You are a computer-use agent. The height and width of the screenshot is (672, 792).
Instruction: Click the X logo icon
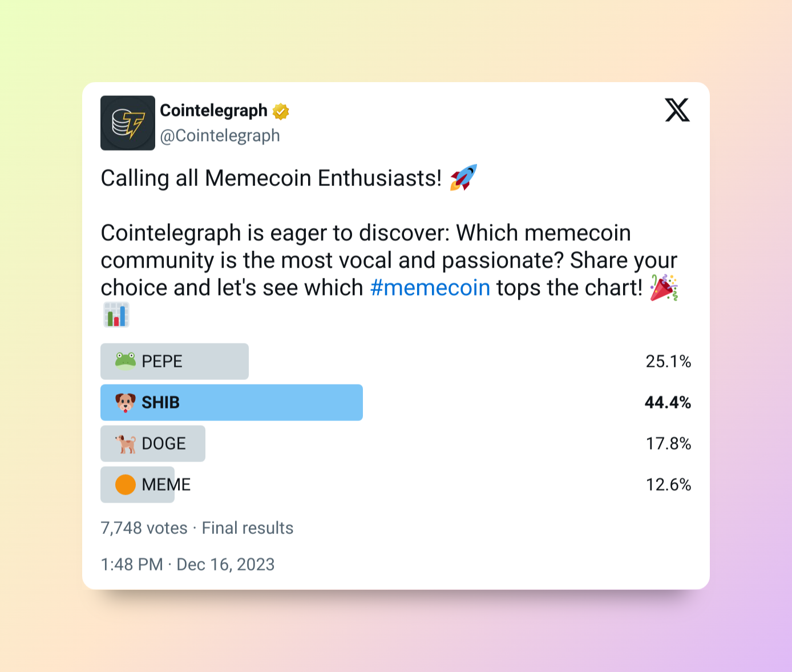click(x=677, y=110)
